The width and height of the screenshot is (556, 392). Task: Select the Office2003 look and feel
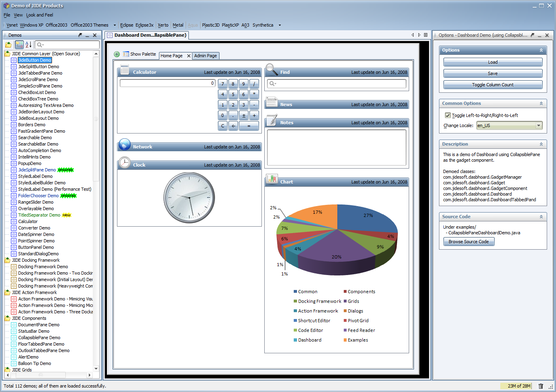coord(56,25)
